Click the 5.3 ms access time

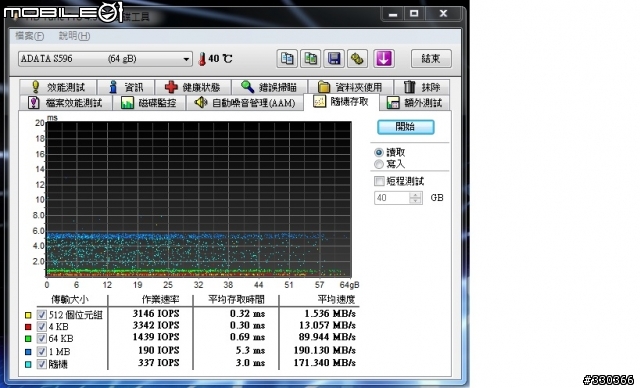pyautogui.click(x=251, y=350)
